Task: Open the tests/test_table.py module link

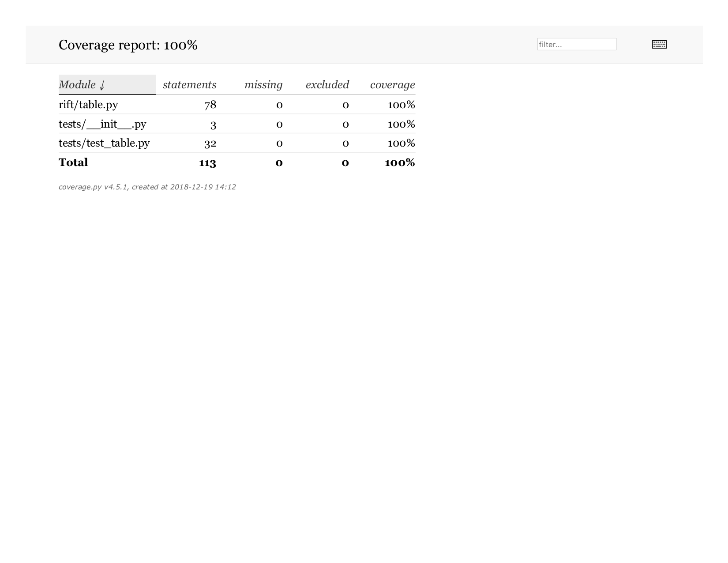Action: [104, 143]
